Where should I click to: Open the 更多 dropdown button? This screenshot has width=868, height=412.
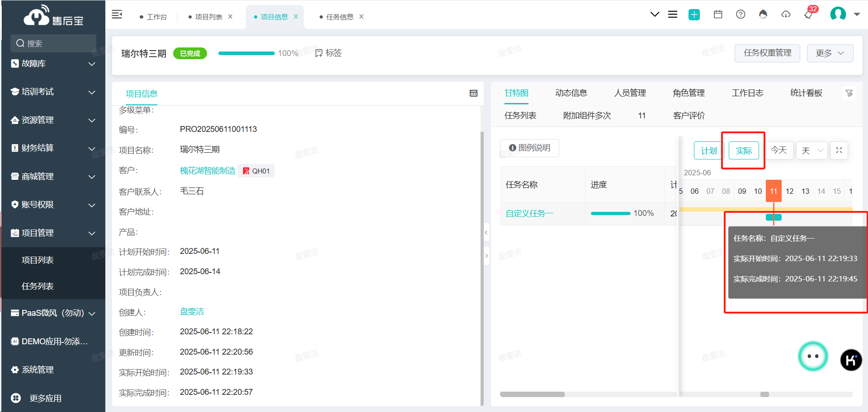pos(830,53)
